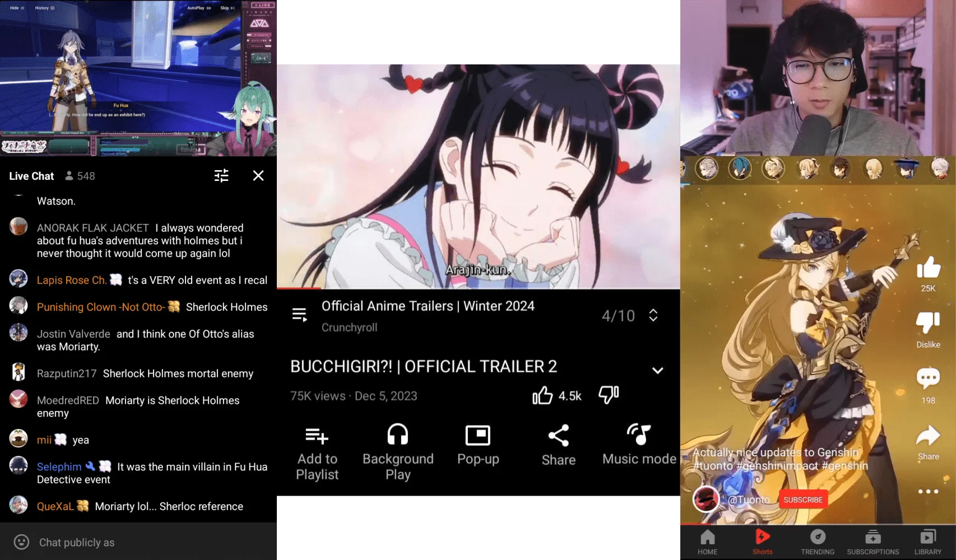Click the BUCCHIGIRI trailer video frame
The width and height of the screenshot is (956, 560).
tap(479, 176)
